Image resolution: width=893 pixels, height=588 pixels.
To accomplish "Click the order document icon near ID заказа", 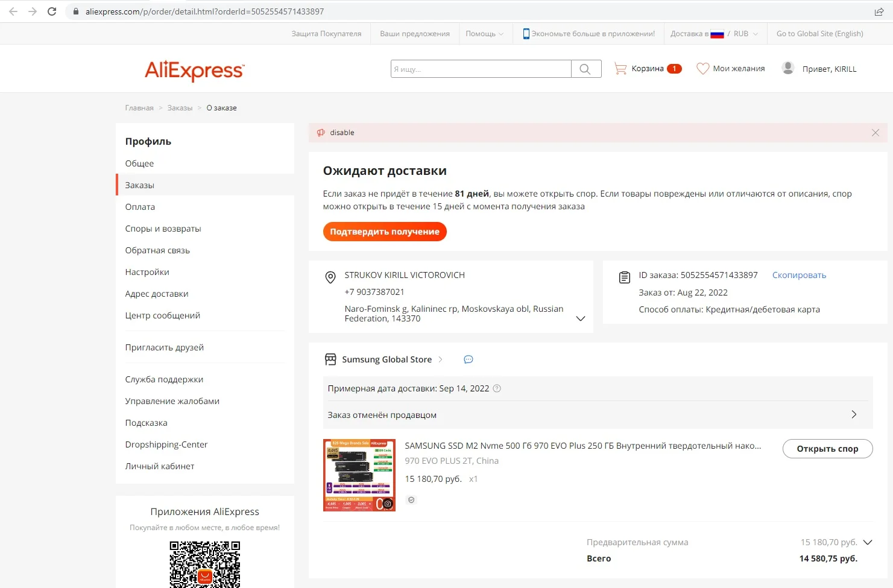I will 625,277.
